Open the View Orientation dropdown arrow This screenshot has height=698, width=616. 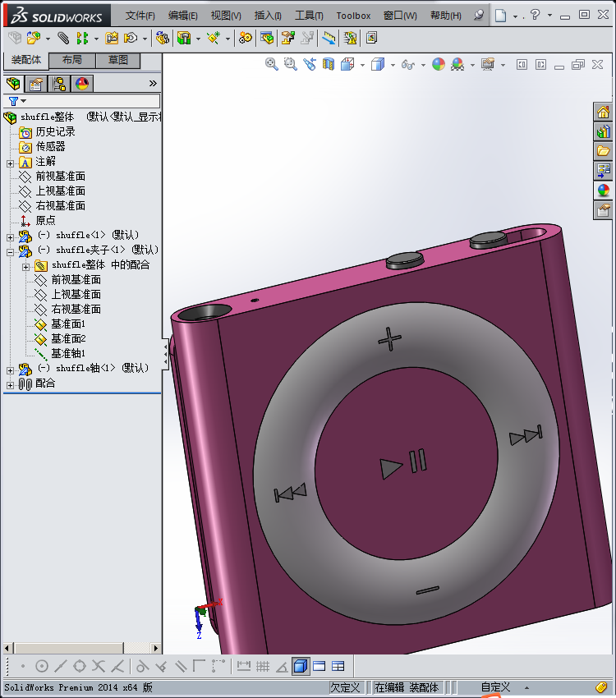coord(362,65)
